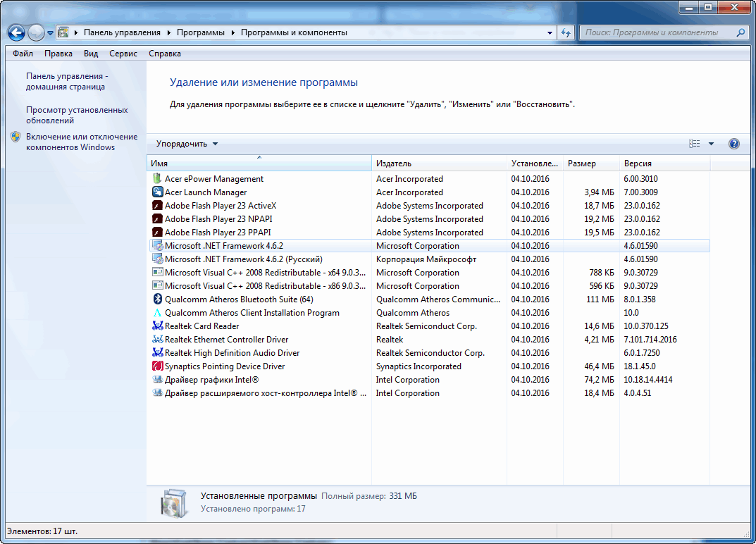Go back with the Back arrow button
Screen dimensions: 756x544
pyautogui.click(x=16, y=33)
